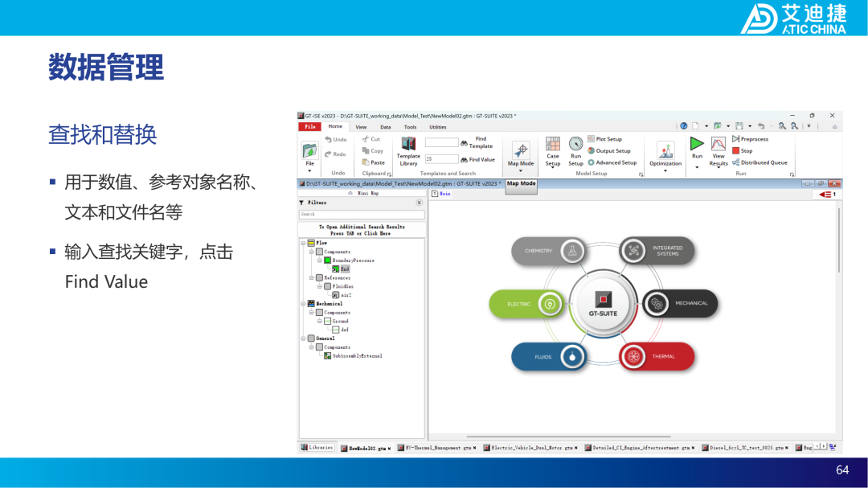
Task: Click 'To Open Additional Search Results' banner
Action: pos(362,230)
